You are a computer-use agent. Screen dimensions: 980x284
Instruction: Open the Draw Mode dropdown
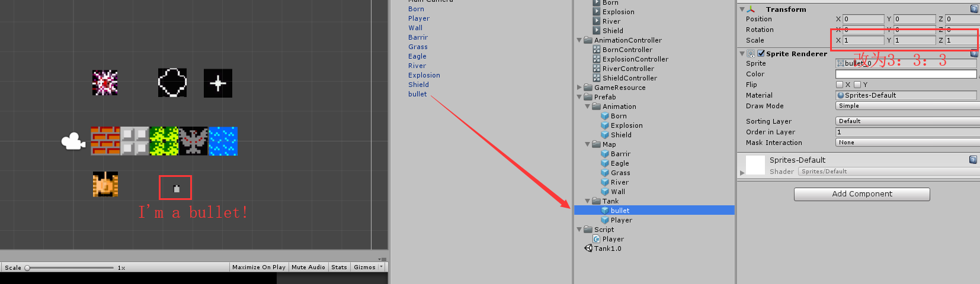[x=907, y=106]
